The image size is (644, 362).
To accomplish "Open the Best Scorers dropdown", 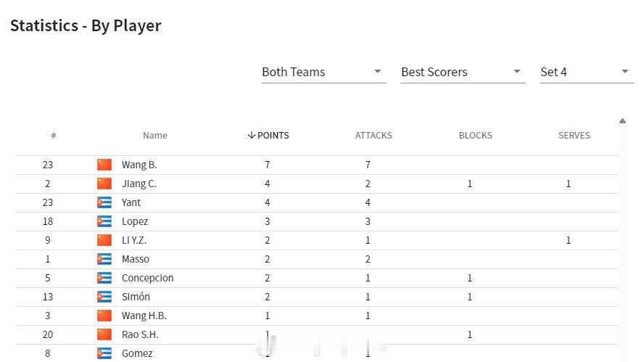I will tap(463, 73).
